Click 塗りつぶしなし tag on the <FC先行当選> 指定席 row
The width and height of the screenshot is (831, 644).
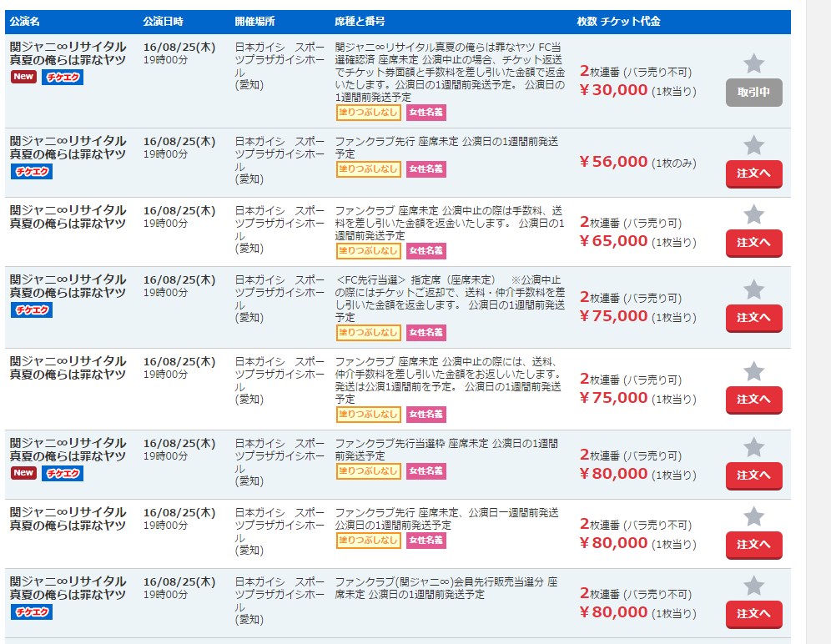tap(368, 333)
